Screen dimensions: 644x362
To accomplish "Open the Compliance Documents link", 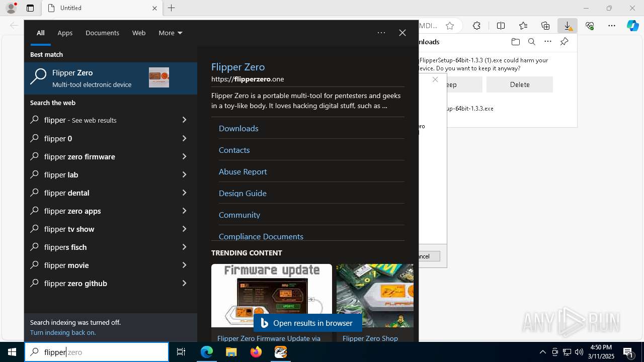I will 261,236.
